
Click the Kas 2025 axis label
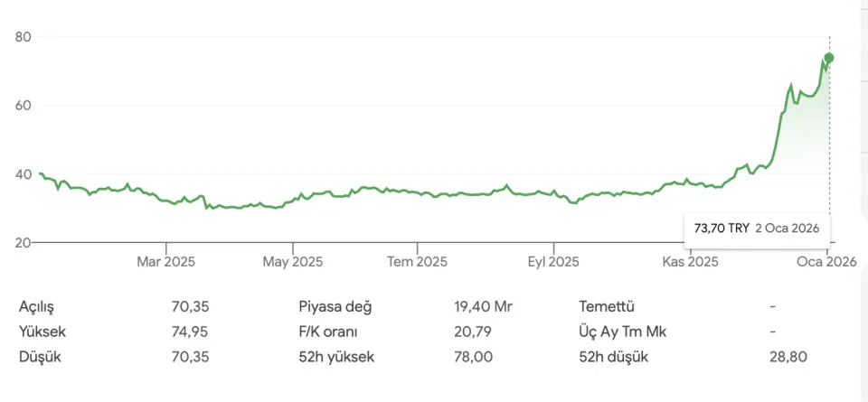click(x=691, y=262)
